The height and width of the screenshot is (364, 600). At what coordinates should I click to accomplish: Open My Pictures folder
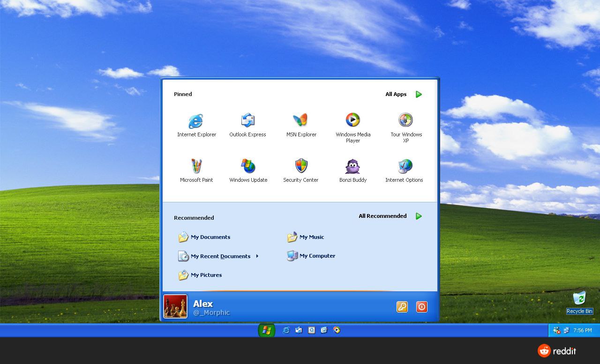[200, 275]
